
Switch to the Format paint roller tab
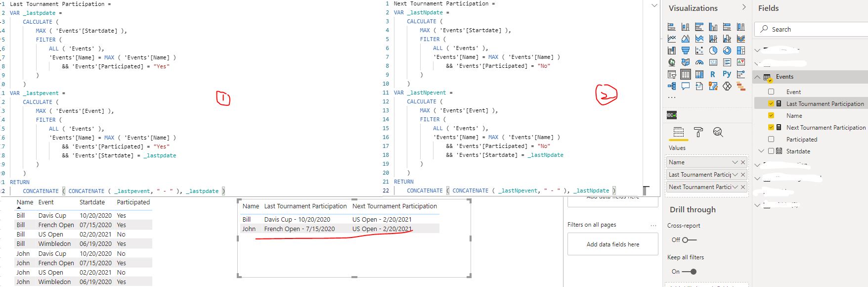pos(698,132)
